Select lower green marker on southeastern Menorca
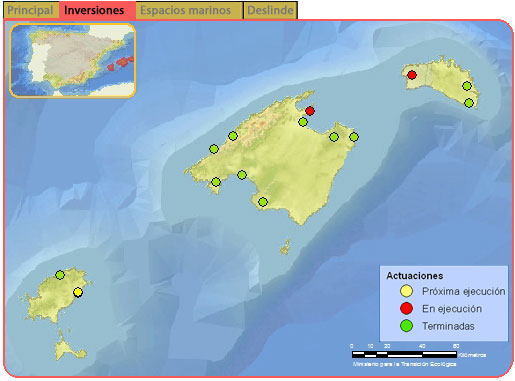 [x=469, y=103]
